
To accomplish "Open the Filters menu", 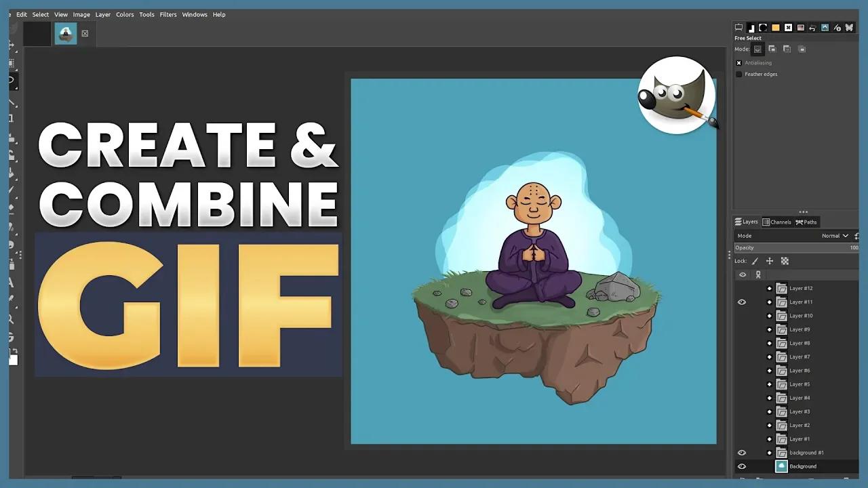I will [x=168, y=14].
